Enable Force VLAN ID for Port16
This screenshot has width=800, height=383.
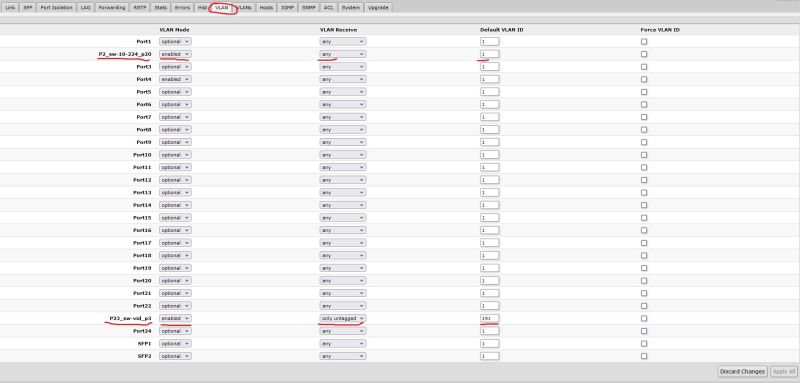[644, 231]
